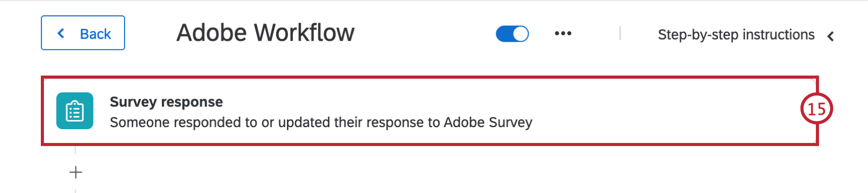868x193 pixels.
Task: Click the word Back in the button
Action: pyautogui.click(x=95, y=34)
